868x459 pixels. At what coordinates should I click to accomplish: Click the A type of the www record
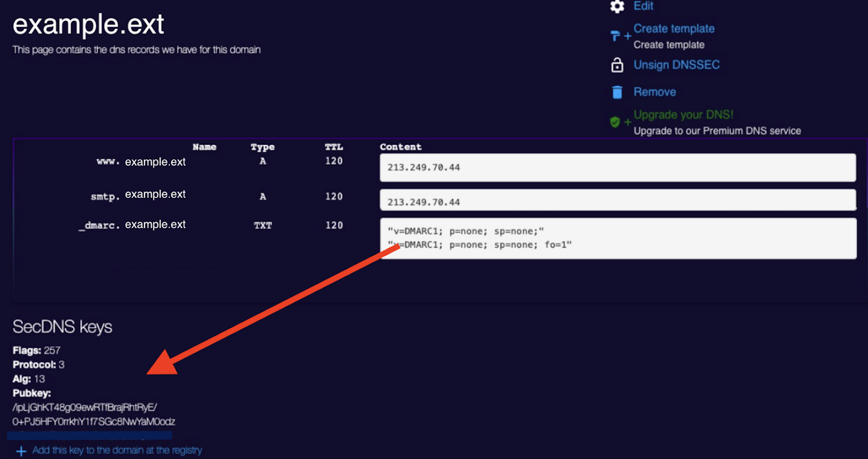263,161
